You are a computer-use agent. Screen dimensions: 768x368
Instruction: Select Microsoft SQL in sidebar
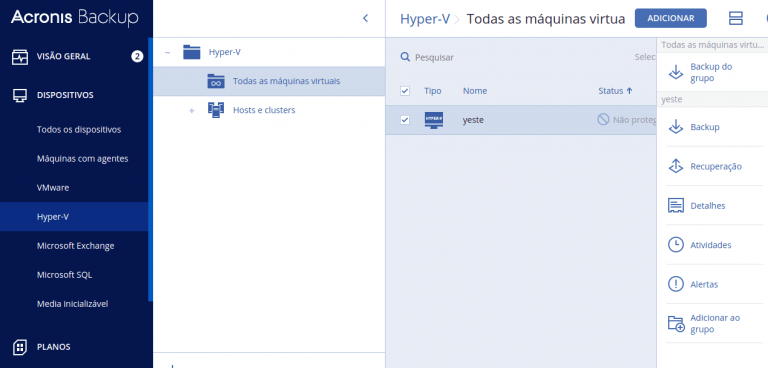tap(64, 275)
